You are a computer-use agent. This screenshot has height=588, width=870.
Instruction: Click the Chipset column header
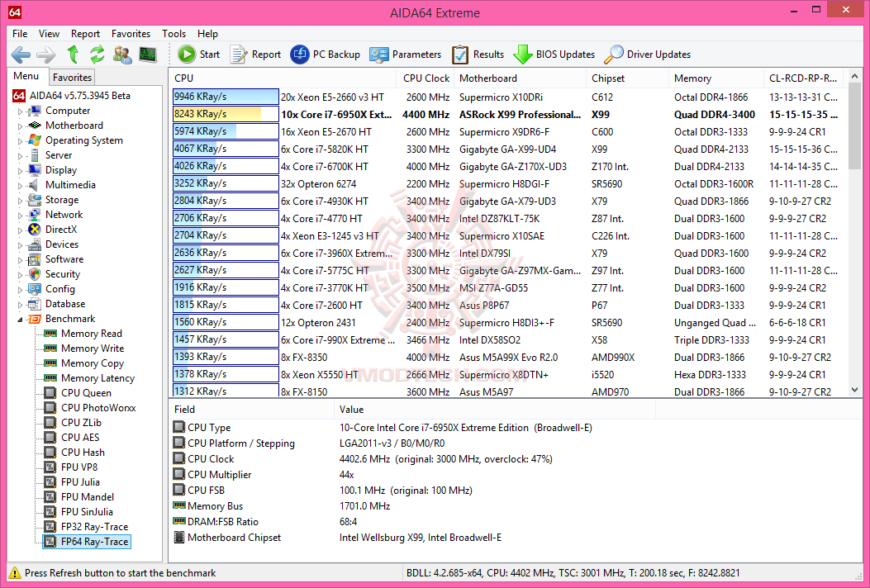pyautogui.click(x=628, y=78)
